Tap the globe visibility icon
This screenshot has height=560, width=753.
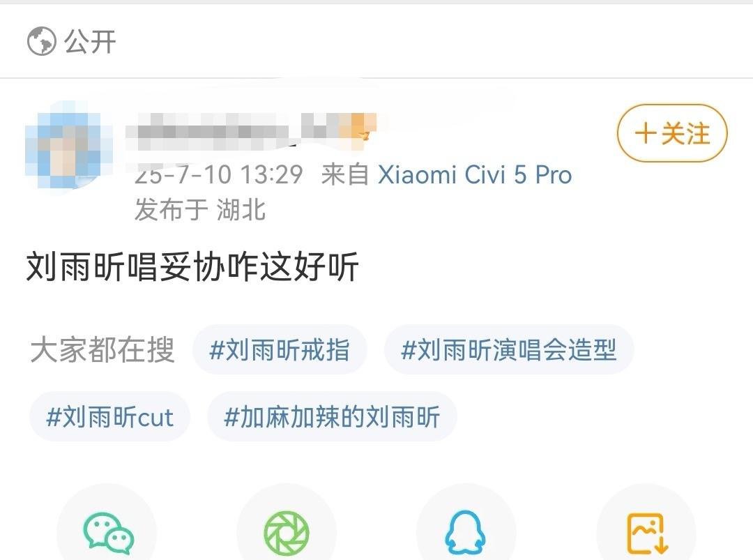[41, 41]
